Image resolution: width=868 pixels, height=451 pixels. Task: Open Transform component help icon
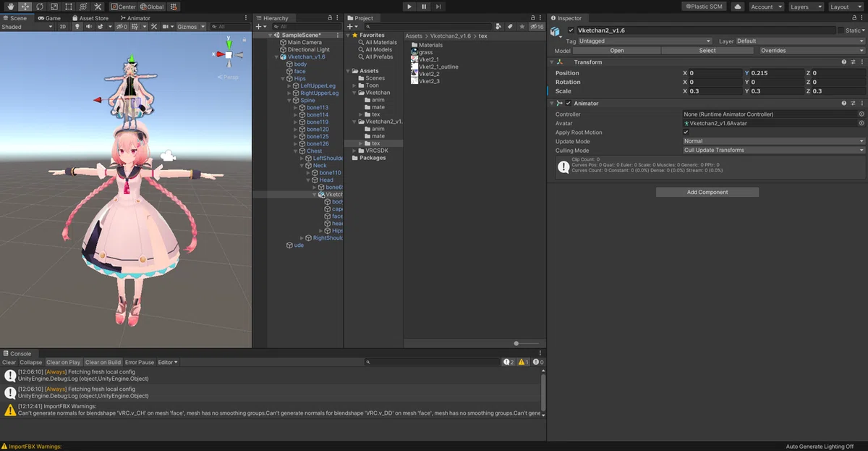(843, 62)
